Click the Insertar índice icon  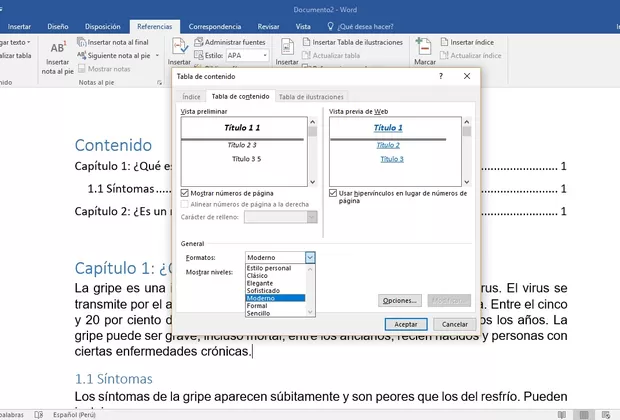pyautogui.click(x=444, y=42)
